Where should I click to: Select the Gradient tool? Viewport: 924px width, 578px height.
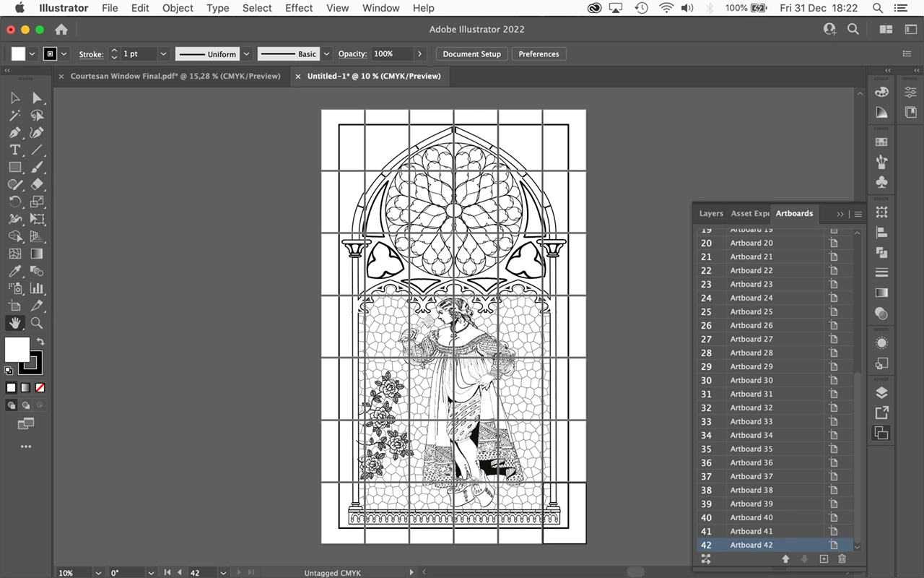click(37, 254)
